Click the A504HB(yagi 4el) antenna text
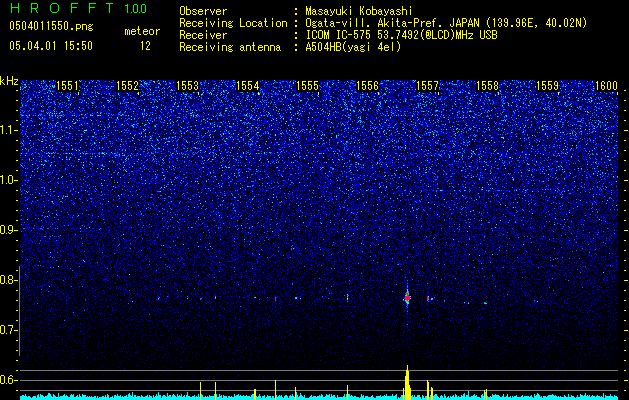The width and height of the screenshot is (629, 400). pyautogui.click(x=353, y=47)
